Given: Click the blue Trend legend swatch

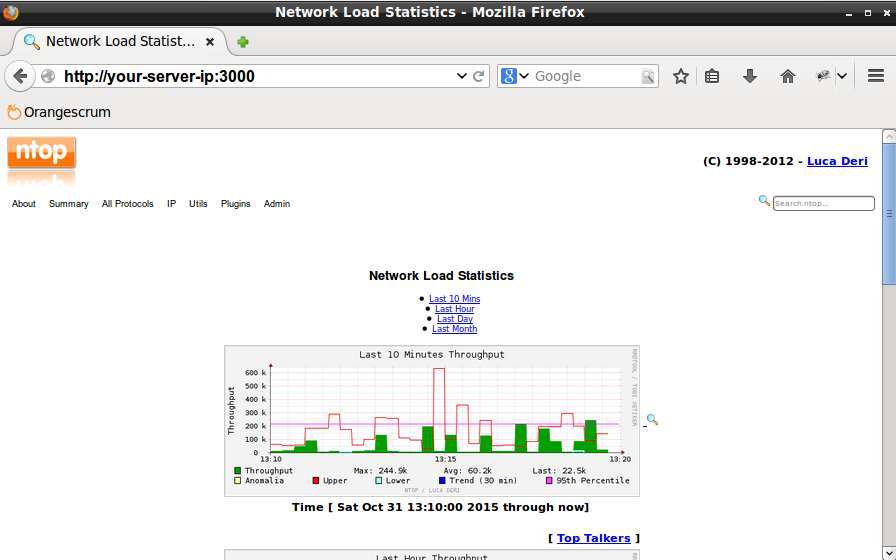Looking at the screenshot, I should [x=442, y=481].
